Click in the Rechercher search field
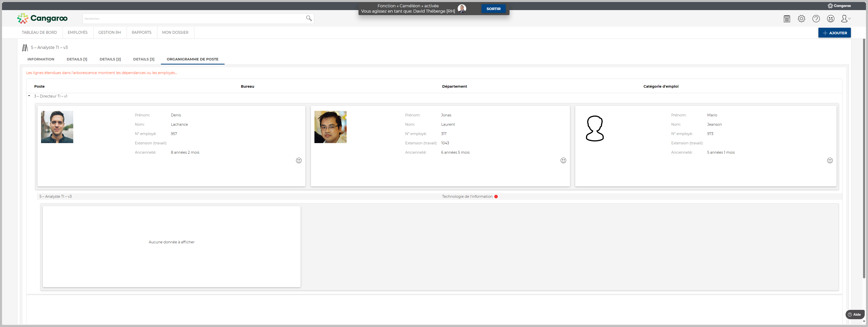The width and height of the screenshot is (868, 327). pos(192,19)
